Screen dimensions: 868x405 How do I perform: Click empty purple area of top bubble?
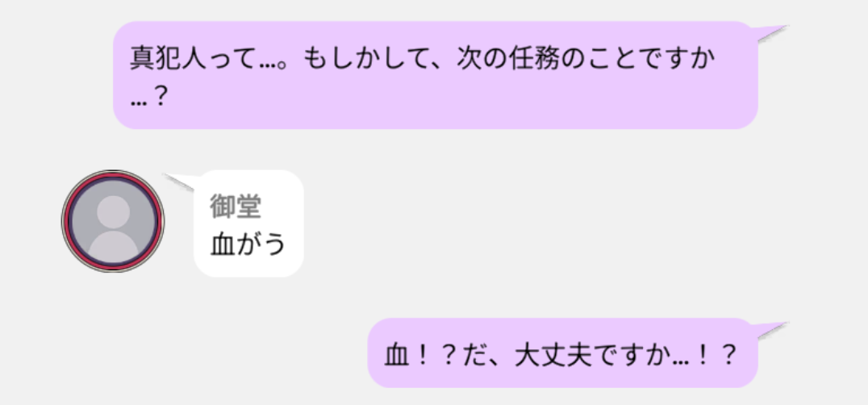pyautogui.click(x=470, y=99)
